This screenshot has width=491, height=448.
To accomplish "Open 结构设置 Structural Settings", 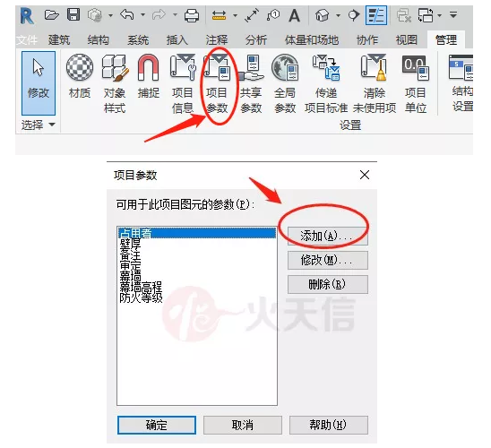I will 462,82.
